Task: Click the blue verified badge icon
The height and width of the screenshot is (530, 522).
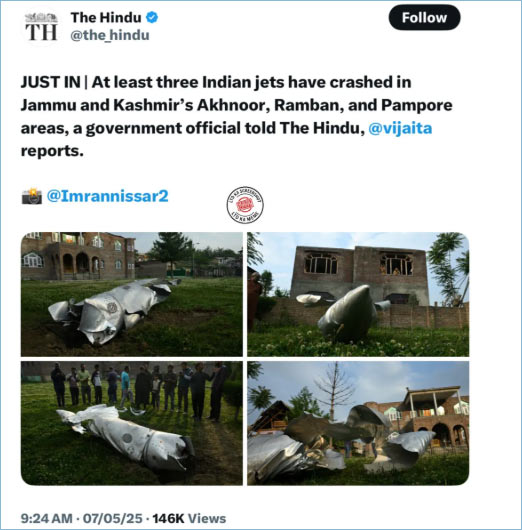Action: pos(152,18)
